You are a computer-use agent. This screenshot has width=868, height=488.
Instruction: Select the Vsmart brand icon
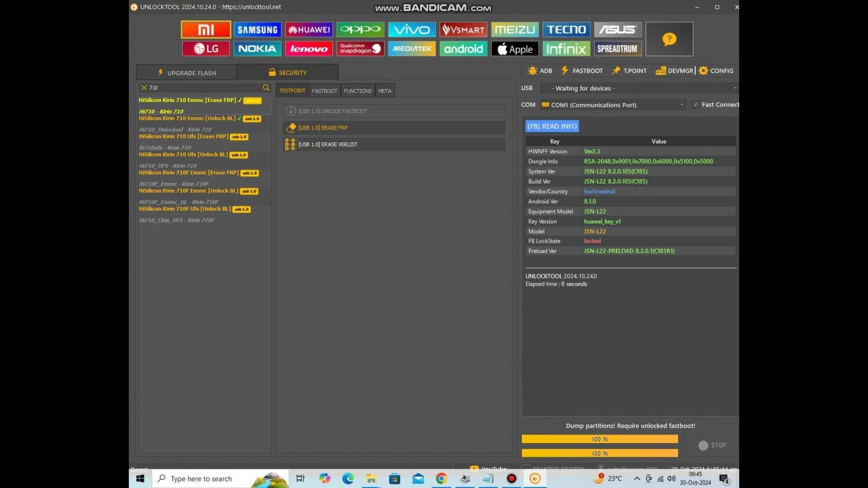click(x=464, y=30)
